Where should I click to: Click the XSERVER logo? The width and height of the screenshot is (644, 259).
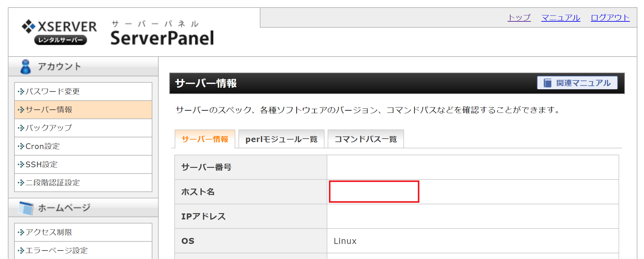pos(59,32)
